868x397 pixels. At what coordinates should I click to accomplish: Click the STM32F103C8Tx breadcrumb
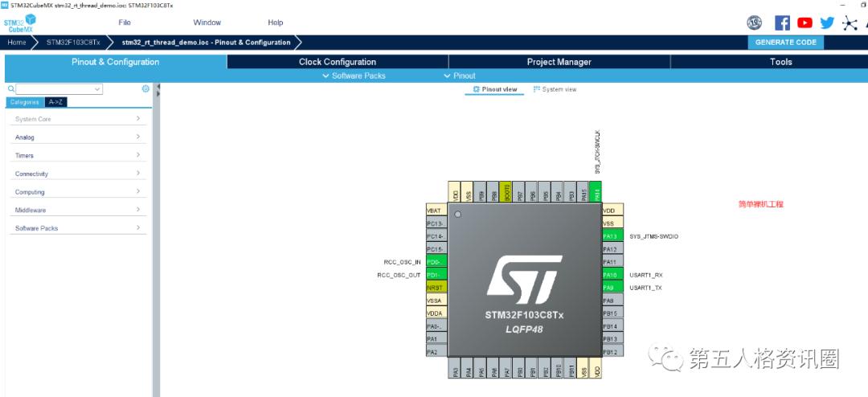point(73,42)
